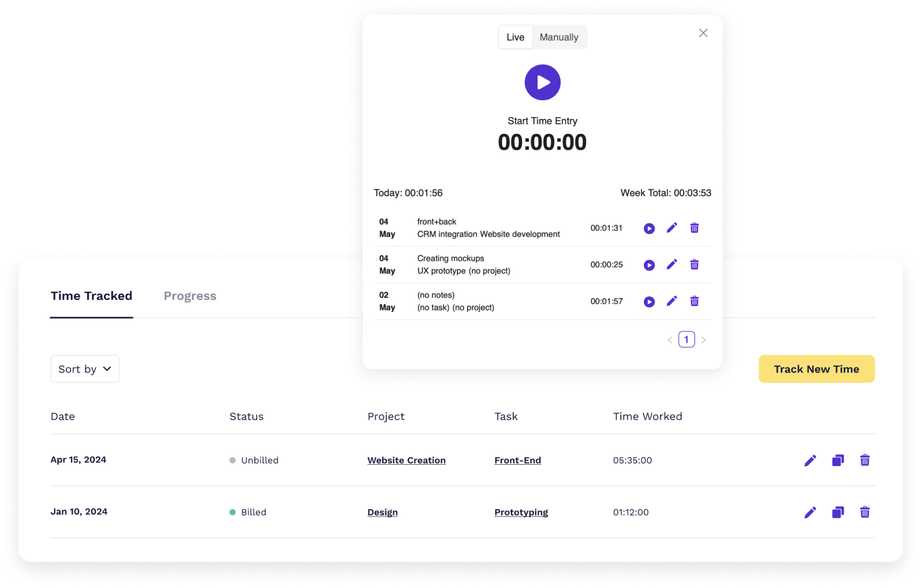
Task: Edit the Creating mockups time entry
Action: pyautogui.click(x=672, y=264)
